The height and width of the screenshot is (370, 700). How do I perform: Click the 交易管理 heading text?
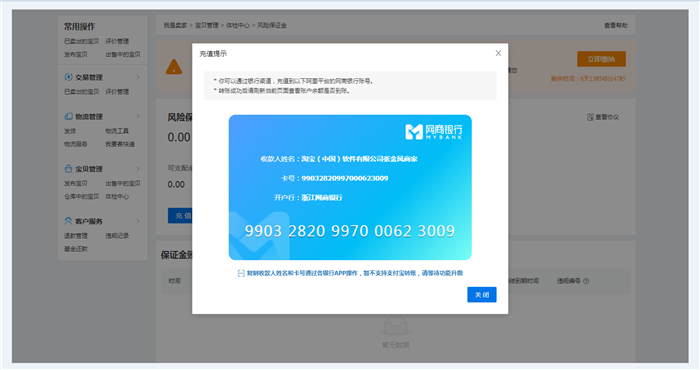89,77
